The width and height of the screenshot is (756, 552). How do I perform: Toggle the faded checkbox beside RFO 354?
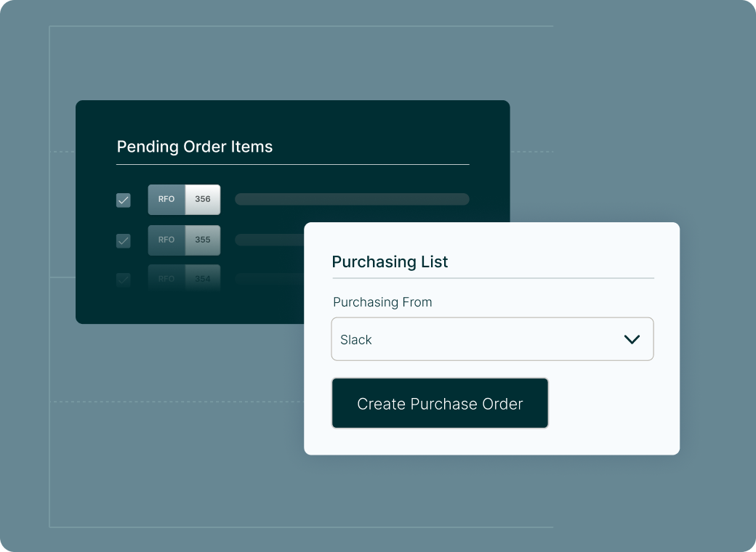pos(124,280)
